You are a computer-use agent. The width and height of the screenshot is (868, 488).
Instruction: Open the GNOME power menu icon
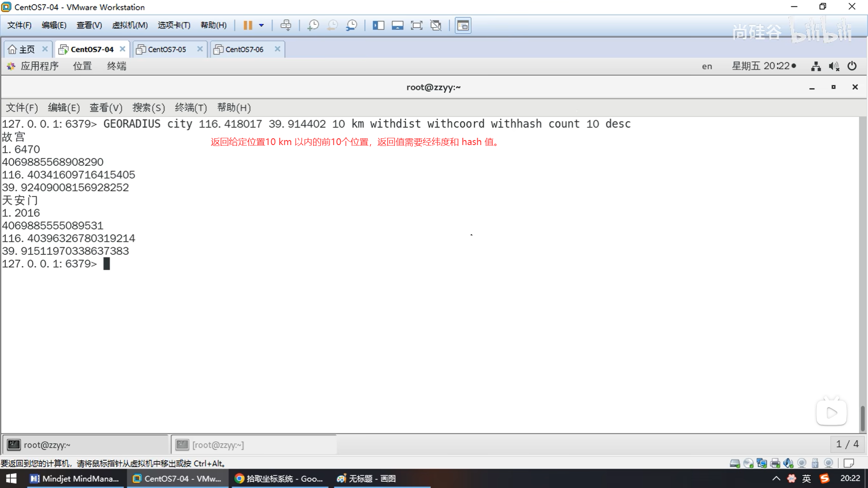click(852, 66)
